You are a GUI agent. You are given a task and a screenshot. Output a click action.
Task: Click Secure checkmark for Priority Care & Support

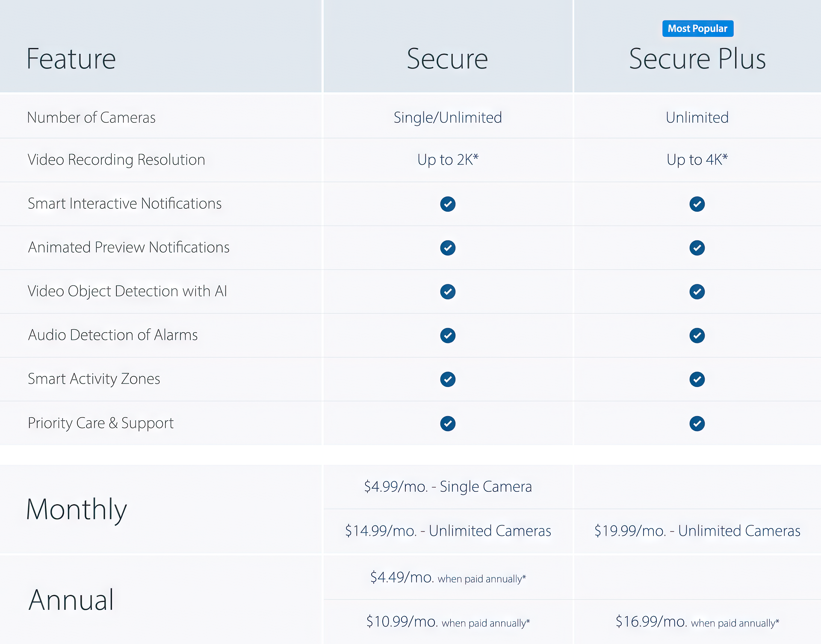448,423
